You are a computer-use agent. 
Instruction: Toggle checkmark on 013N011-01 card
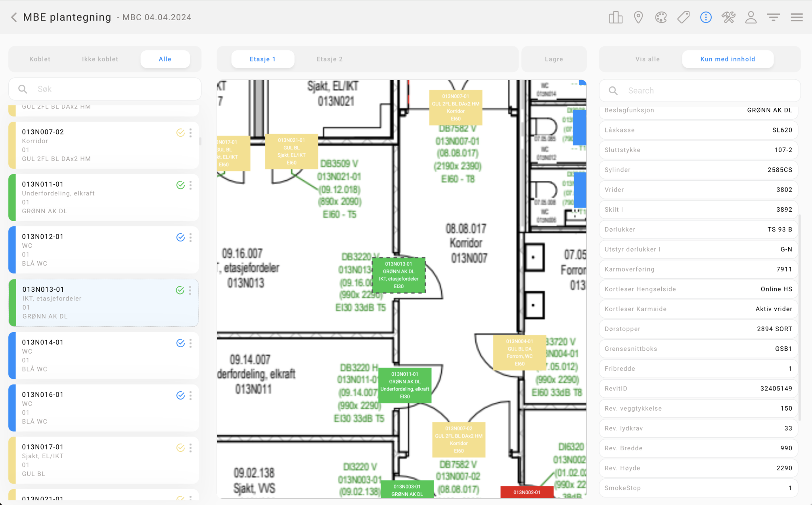[x=180, y=185]
